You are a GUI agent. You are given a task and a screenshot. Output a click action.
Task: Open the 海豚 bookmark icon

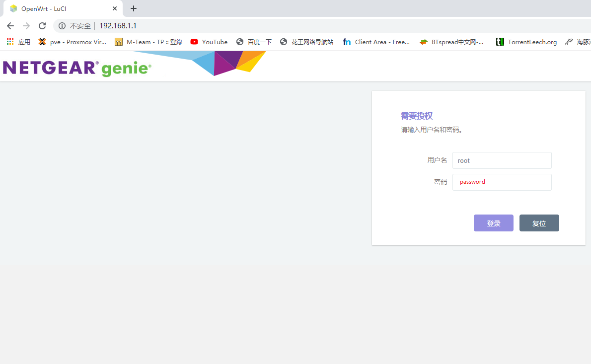point(569,42)
